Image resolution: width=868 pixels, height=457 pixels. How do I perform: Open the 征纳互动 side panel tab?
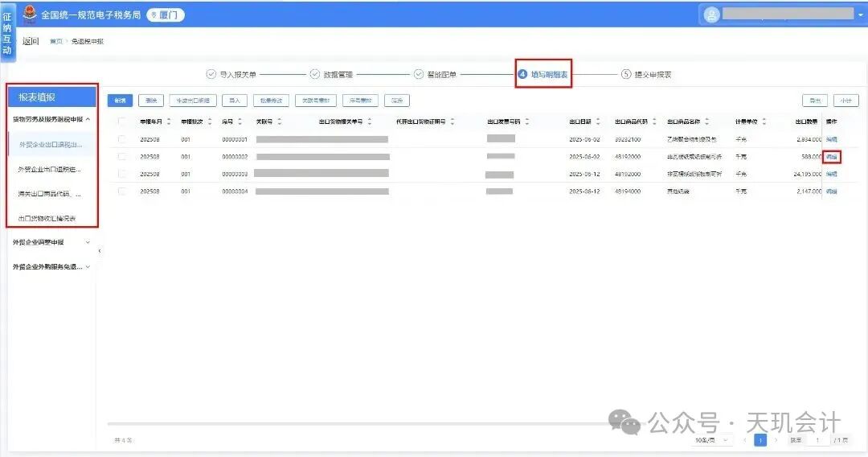click(x=7, y=33)
